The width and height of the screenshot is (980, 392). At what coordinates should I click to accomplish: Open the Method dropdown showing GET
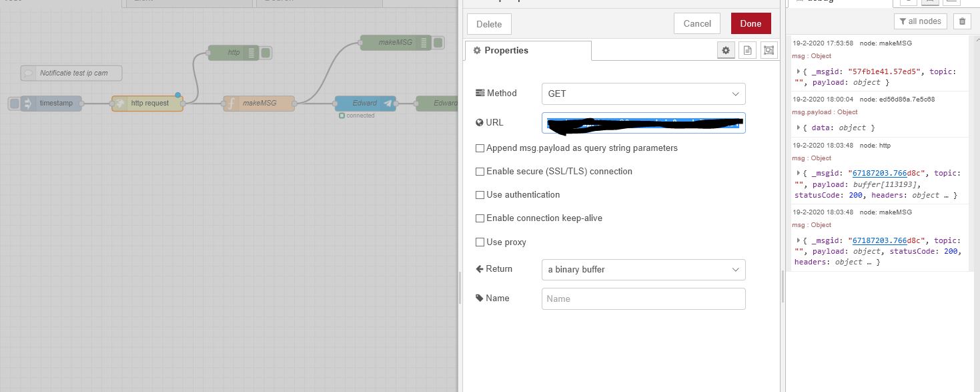[642, 93]
